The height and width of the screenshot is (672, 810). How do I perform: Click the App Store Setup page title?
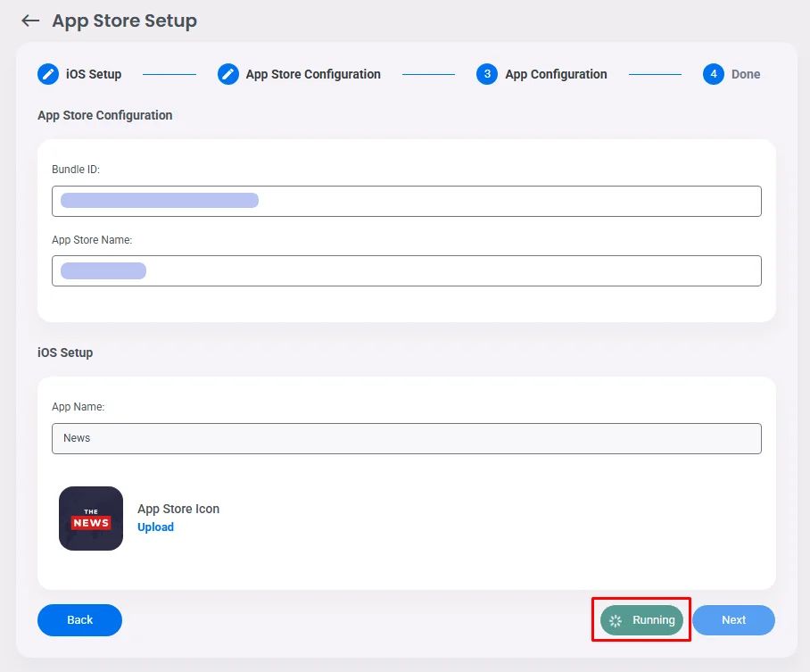coord(123,21)
